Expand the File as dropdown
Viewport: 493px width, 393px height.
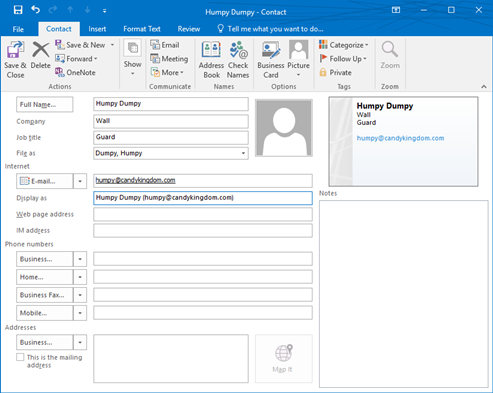coord(243,153)
